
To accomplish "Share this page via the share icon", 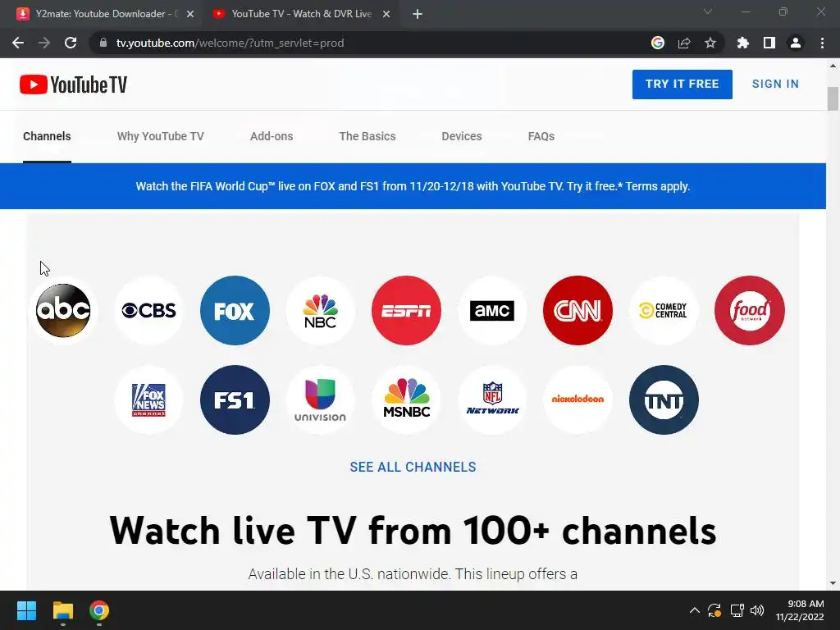I will click(683, 43).
